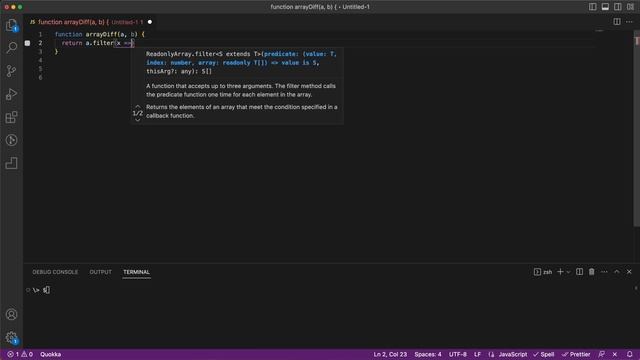This screenshot has width=640, height=360.
Task: Select JavaScript language mode
Action: (513, 354)
